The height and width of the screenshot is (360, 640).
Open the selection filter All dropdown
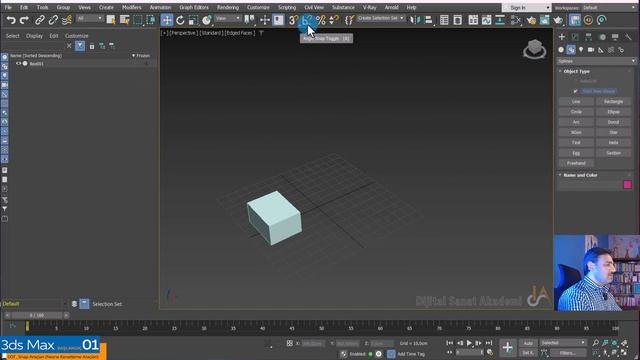tap(89, 18)
